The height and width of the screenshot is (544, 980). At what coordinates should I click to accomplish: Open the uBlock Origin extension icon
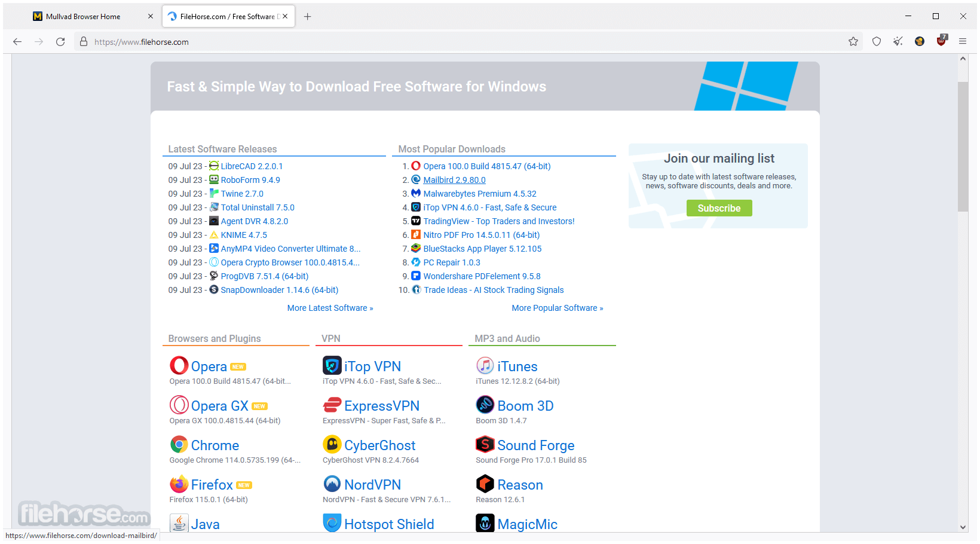[942, 41]
